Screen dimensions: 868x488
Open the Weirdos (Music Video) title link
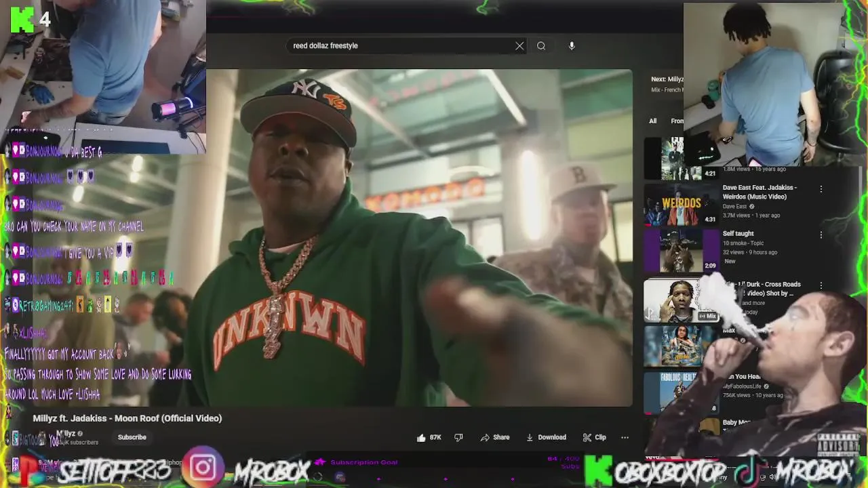tap(759, 192)
